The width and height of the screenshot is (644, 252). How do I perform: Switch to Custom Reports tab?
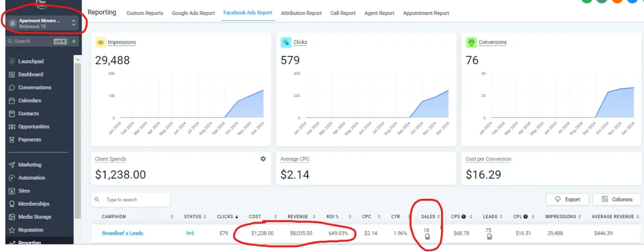coord(145,13)
